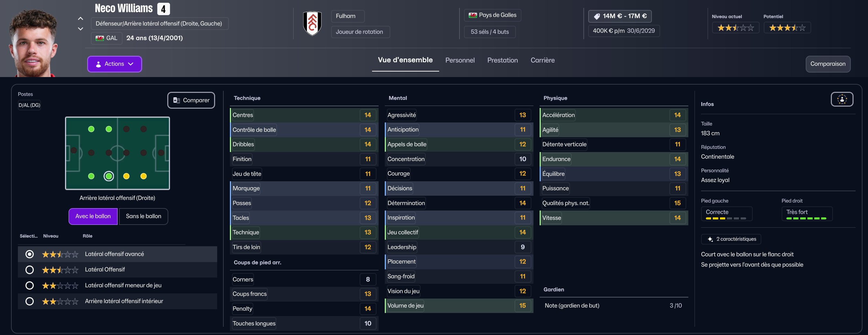Click the sparkle icon beside 2 caractéristiques

pyautogui.click(x=710, y=239)
